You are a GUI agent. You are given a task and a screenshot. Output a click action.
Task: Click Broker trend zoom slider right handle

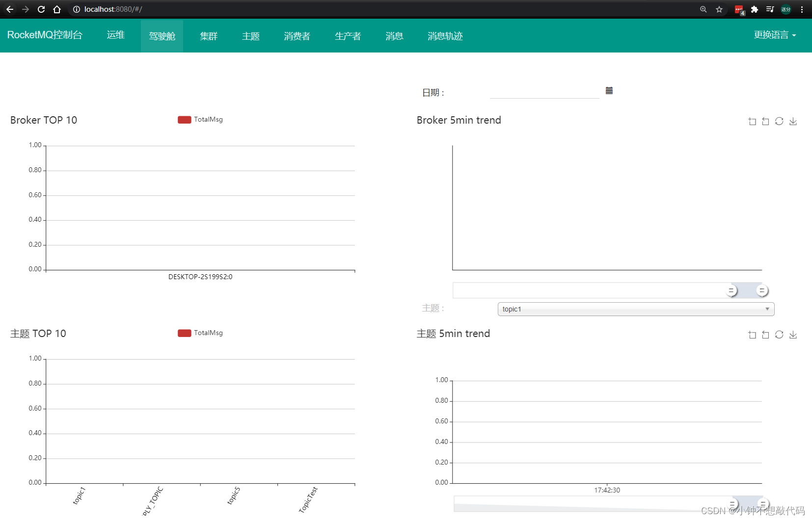tap(762, 290)
